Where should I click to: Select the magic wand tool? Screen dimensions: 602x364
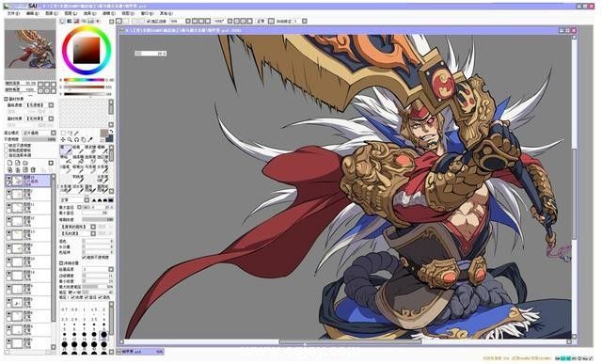click(x=77, y=133)
